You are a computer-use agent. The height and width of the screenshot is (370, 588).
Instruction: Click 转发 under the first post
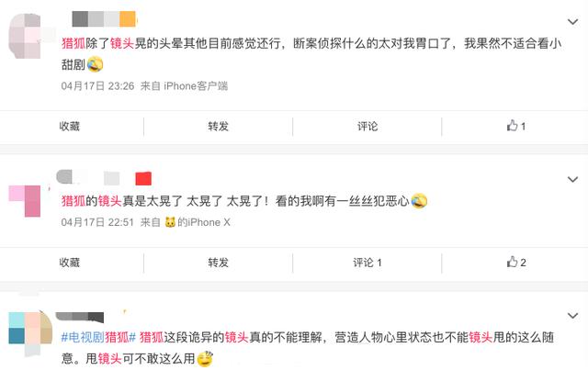pyautogui.click(x=219, y=127)
